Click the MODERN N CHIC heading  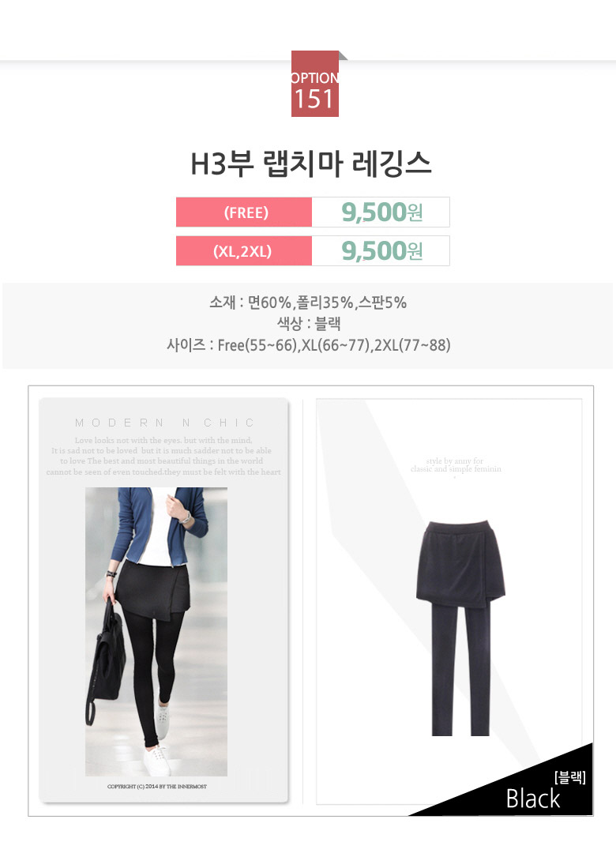pyautogui.click(x=164, y=423)
